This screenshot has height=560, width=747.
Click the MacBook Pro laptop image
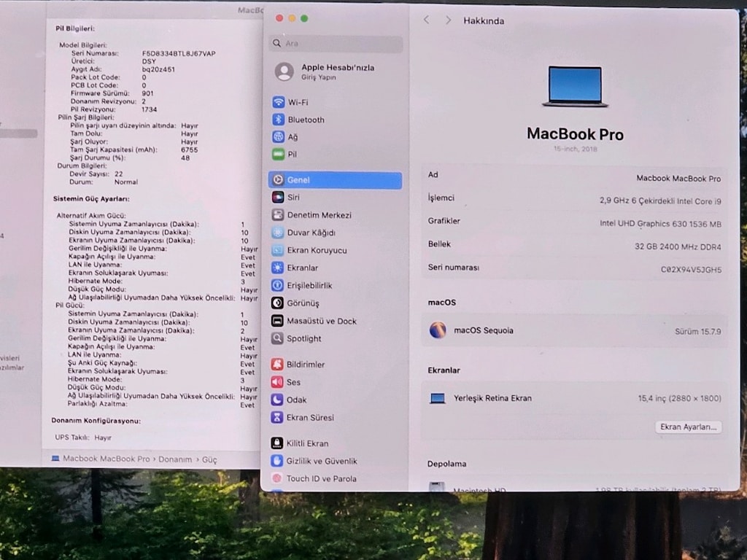[x=575, y=86]
